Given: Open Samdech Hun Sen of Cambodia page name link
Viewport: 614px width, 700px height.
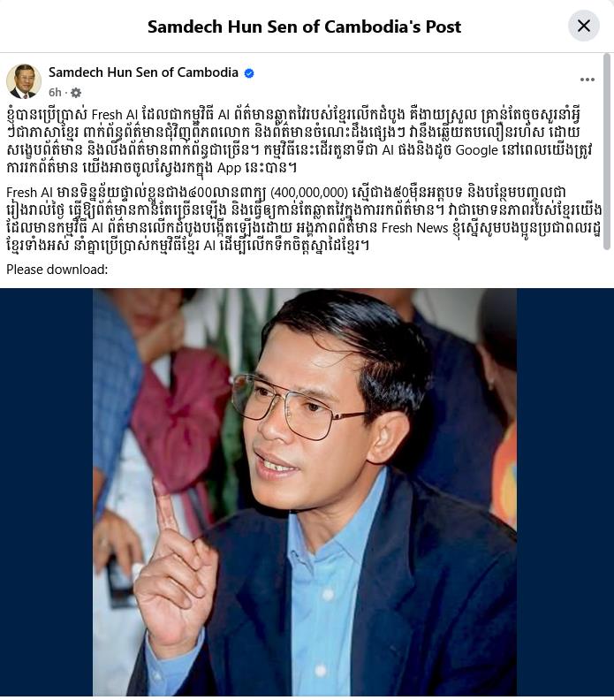Looking at the screenshot, I should [x=143, y=72].
